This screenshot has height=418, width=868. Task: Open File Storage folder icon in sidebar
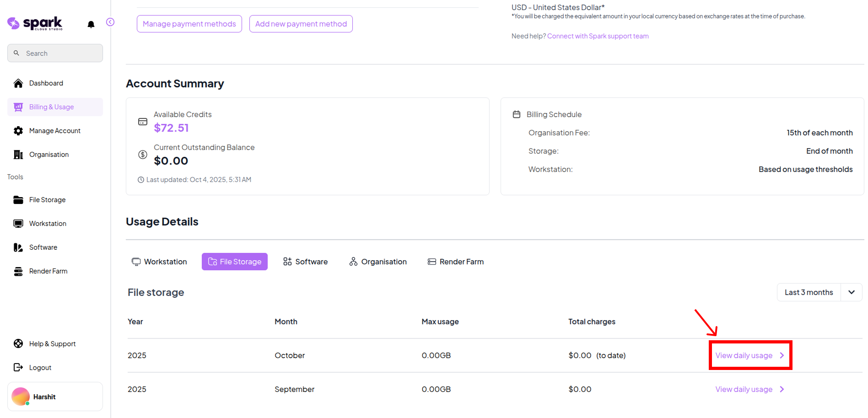[18, 200]
